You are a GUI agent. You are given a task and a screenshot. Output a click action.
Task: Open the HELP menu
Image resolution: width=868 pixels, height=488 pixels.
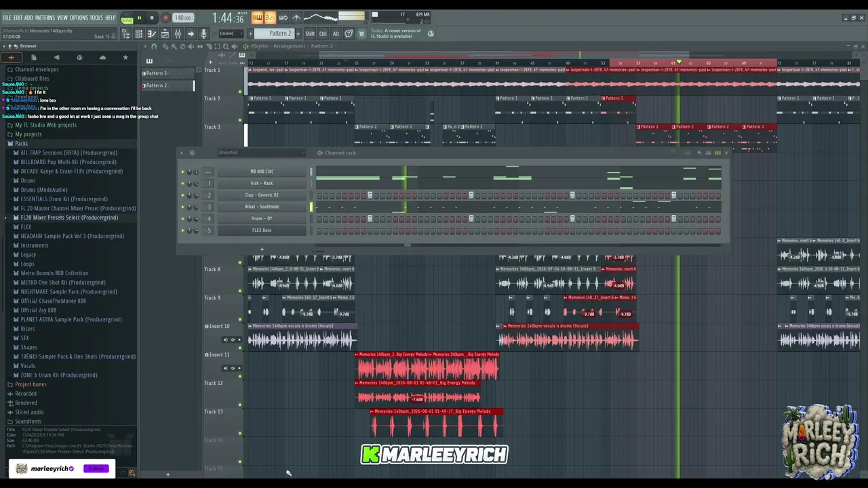(x=111, y=18)
